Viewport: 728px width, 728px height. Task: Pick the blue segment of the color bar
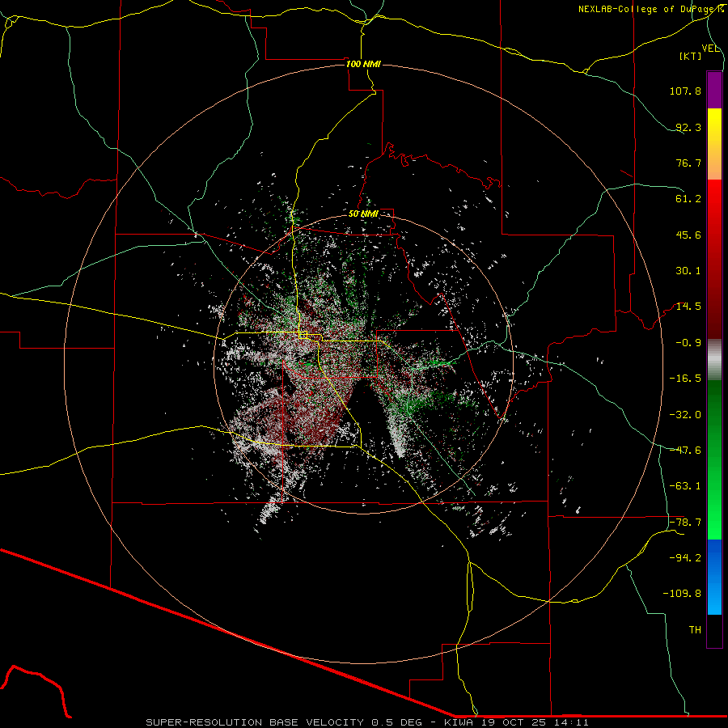point(714,577)
